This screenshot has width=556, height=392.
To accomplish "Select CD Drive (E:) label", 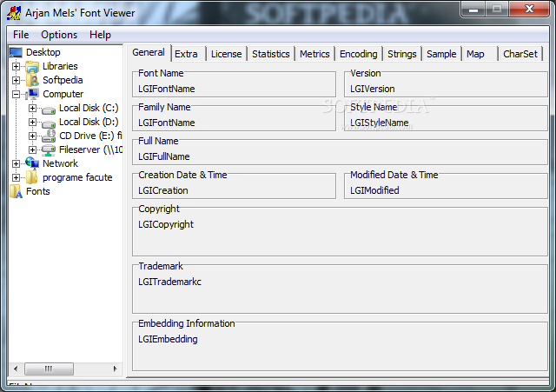I will 90,136.
